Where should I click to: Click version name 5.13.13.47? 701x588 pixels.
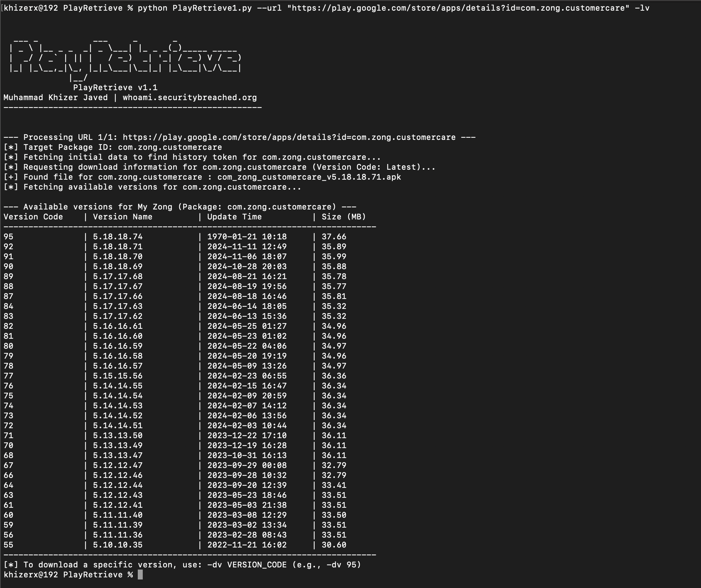point(118,456)
